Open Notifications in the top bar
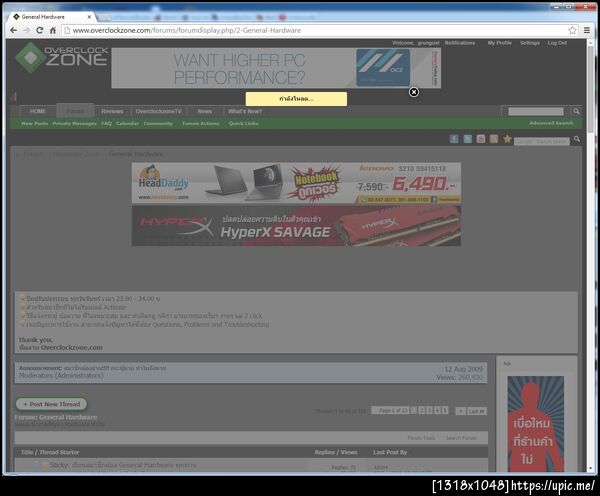Viewport: 600px width, 496px height. pyautogui.click(x=460, y=43)
